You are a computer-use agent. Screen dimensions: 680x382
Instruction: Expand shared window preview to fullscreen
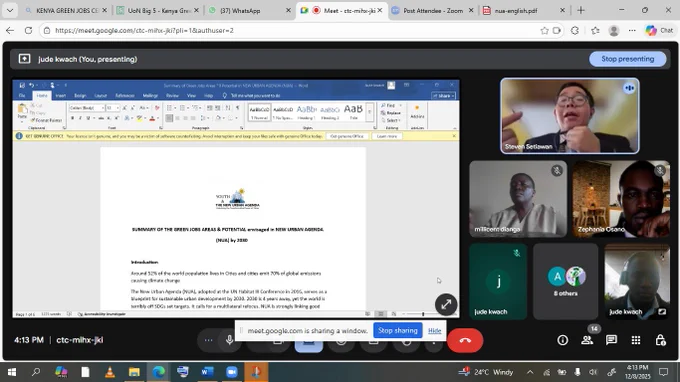coord(446,304)
